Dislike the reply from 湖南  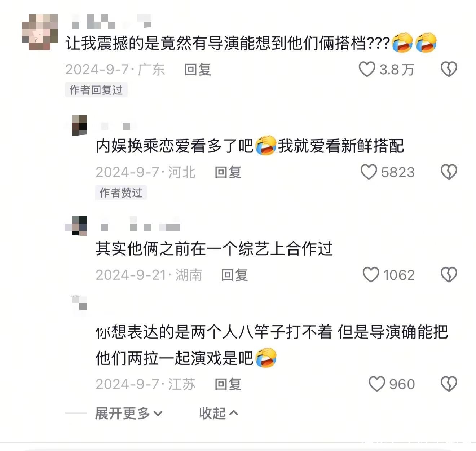pos(449,275)
